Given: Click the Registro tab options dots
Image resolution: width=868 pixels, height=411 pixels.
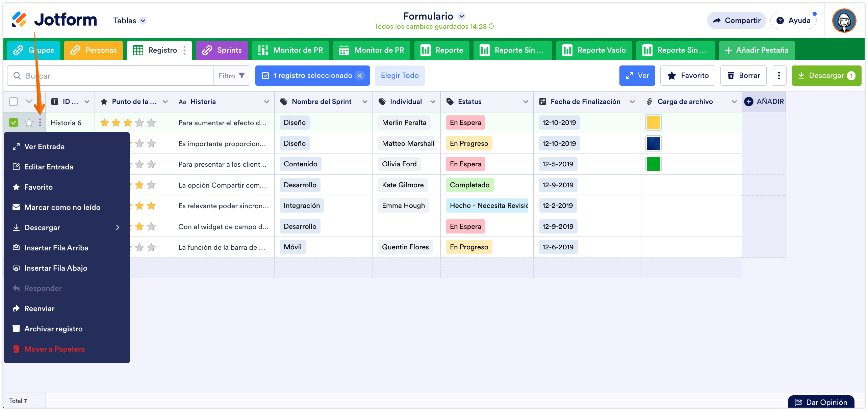Looking at the screenshot, I should [x=184, y=50].
